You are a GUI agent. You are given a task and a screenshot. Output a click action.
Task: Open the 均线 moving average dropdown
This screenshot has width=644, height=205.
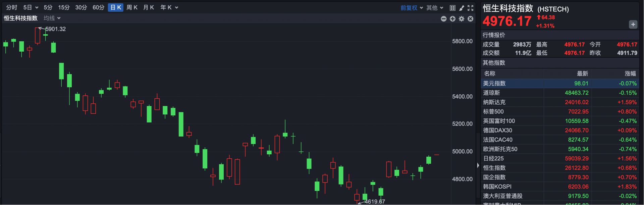pos(52,18)
